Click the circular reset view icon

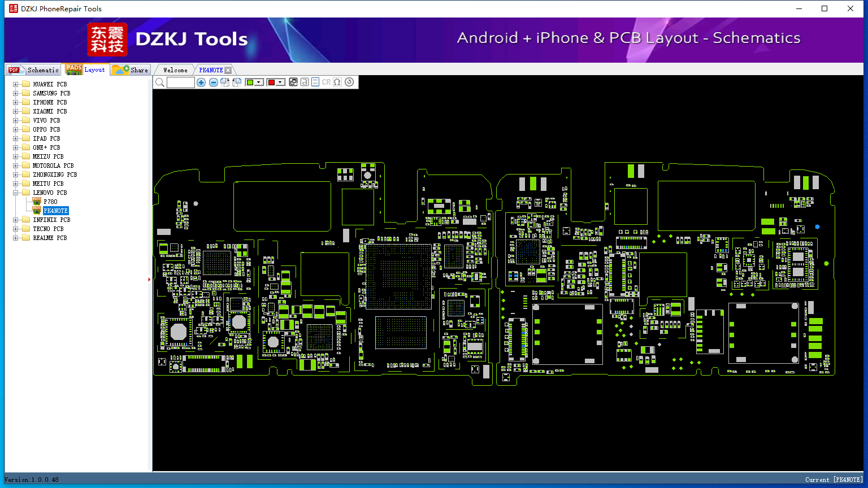point(349,82)
